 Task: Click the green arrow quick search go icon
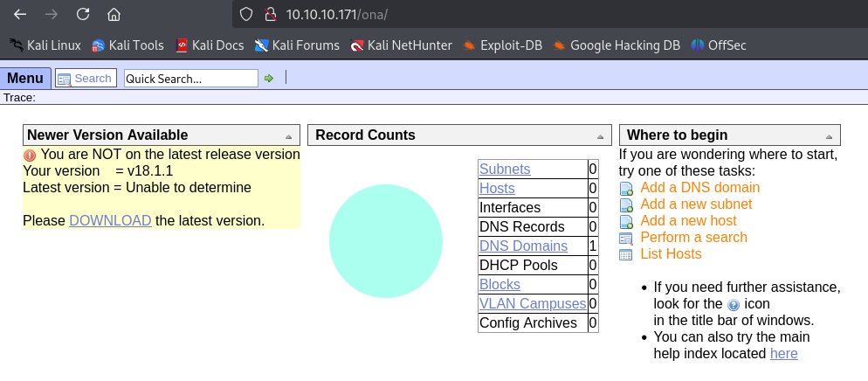pos(269,79)
